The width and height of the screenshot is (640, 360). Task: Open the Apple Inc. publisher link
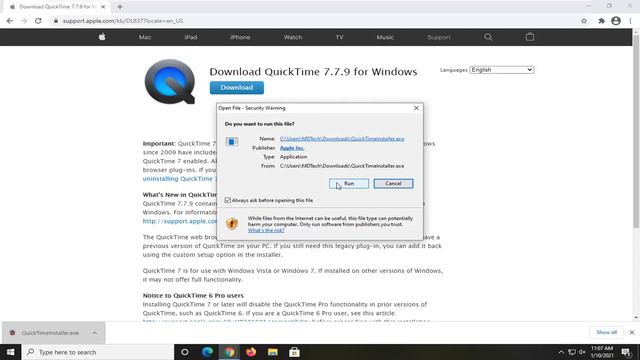coord(292,148)
